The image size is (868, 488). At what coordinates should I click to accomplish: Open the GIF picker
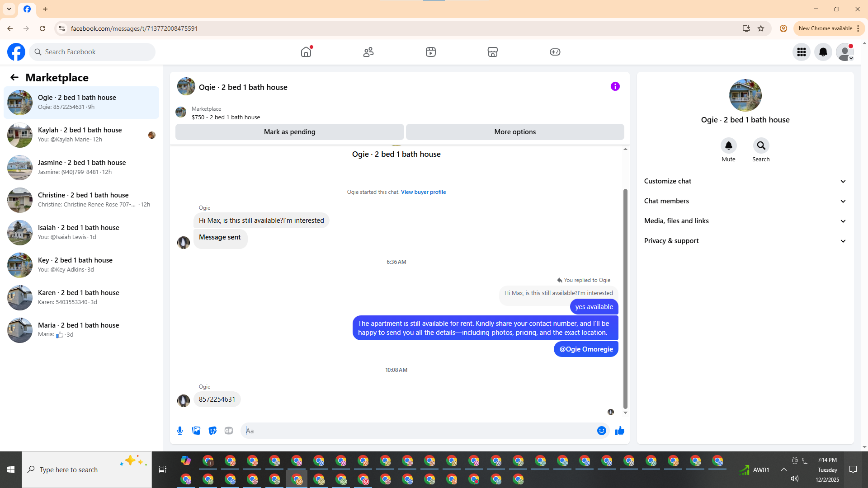click(x=229, y=431)
